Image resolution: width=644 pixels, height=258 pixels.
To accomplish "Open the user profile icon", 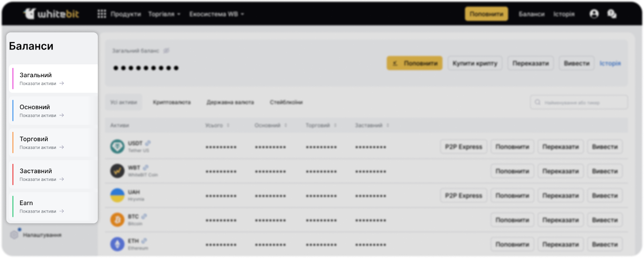I will pyautogui.click(x=594, y=14).
